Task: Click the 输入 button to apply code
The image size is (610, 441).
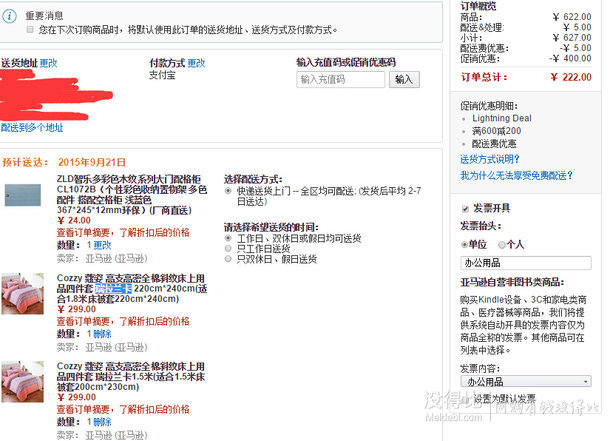Action: click(x=404, y=79)
